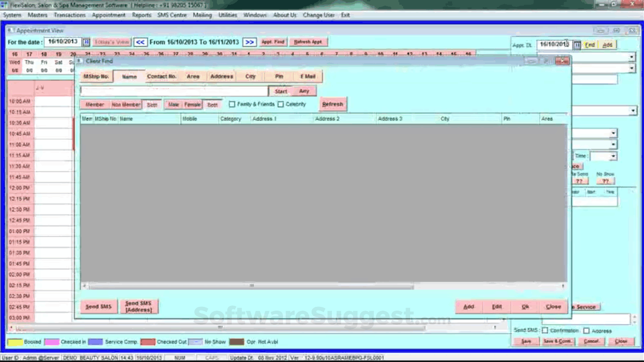Open the Change User menu

[x=319, y=15]
